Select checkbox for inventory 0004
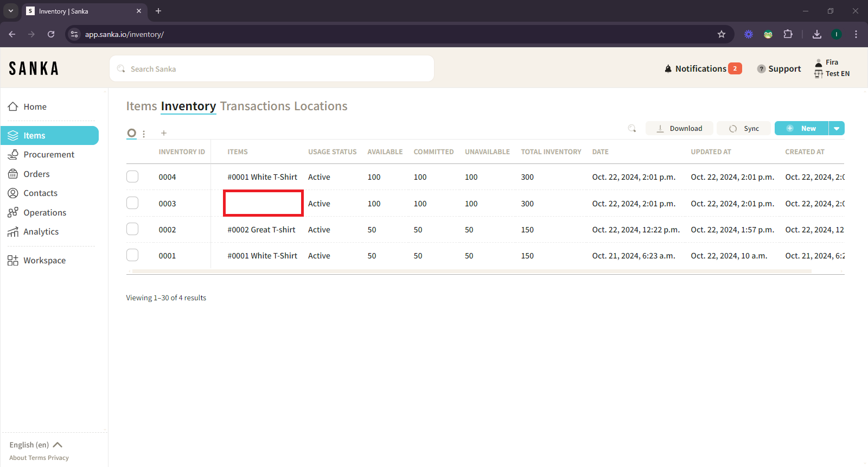868x467 pixels. (x=132, y=177)
